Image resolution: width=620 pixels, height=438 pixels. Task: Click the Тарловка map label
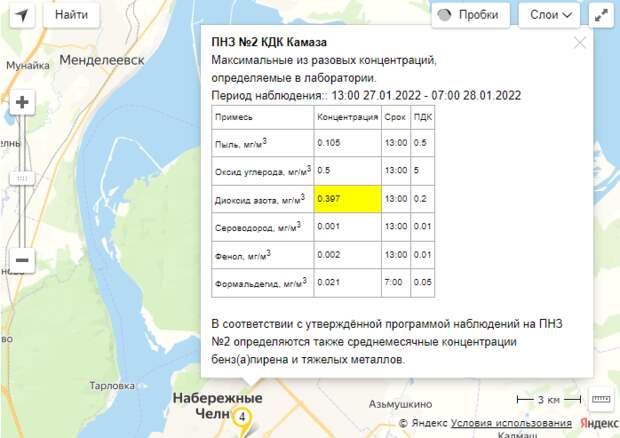112,385
